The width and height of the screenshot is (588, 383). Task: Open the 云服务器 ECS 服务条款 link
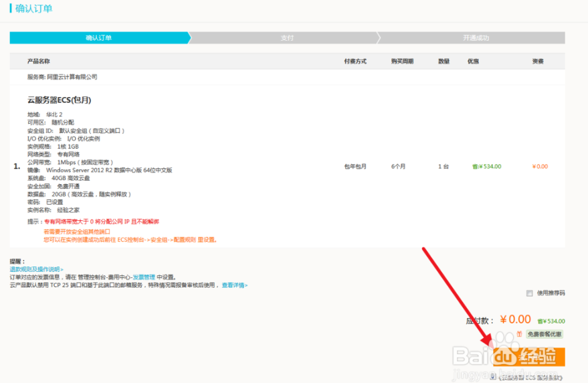(530, 378)
